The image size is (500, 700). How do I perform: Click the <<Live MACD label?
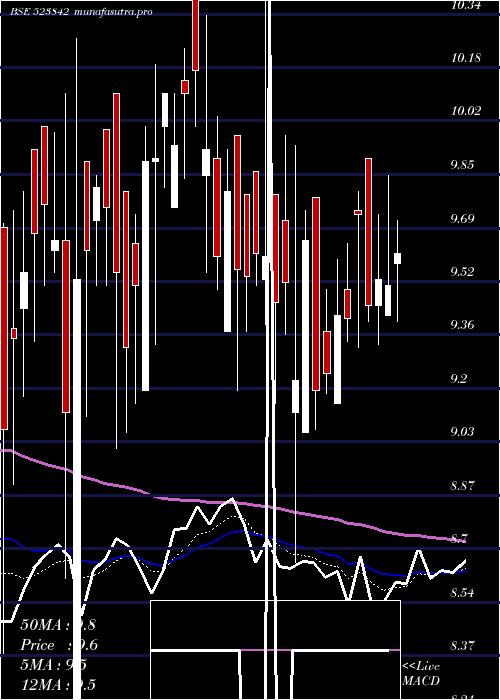(421, 673)
